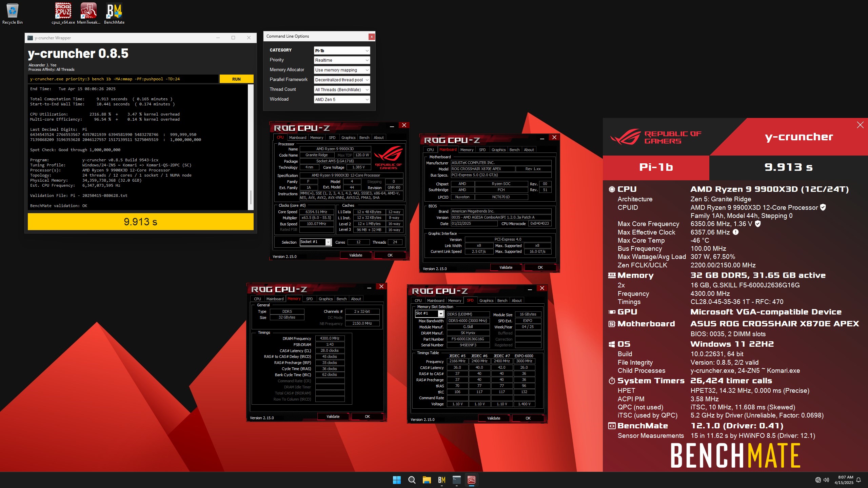Close the Command Line Options window
Viewport: 868px width, 488px height.
click(372, 37)
